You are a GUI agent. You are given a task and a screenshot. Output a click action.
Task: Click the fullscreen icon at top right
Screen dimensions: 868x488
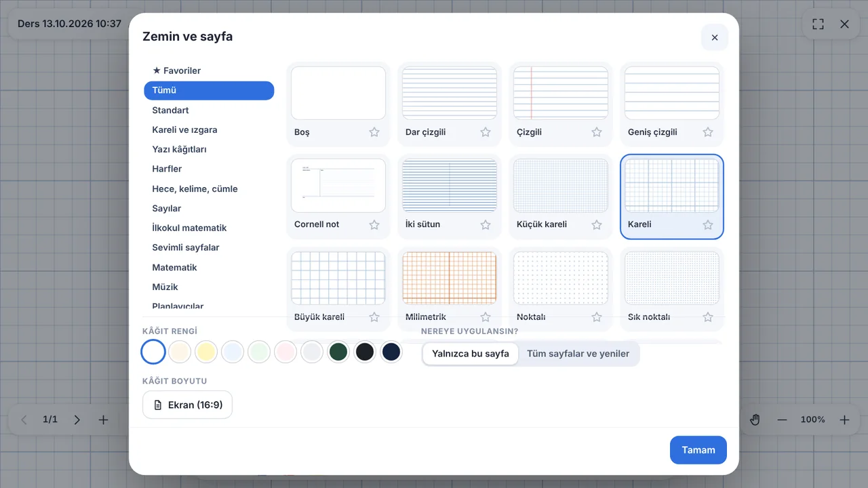[818, 24]
